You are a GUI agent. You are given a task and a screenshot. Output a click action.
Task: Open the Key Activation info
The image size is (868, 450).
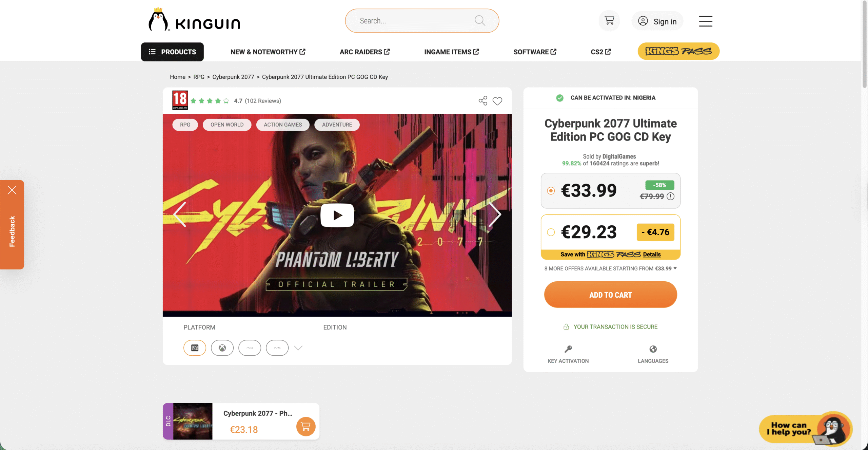[568, 355]
